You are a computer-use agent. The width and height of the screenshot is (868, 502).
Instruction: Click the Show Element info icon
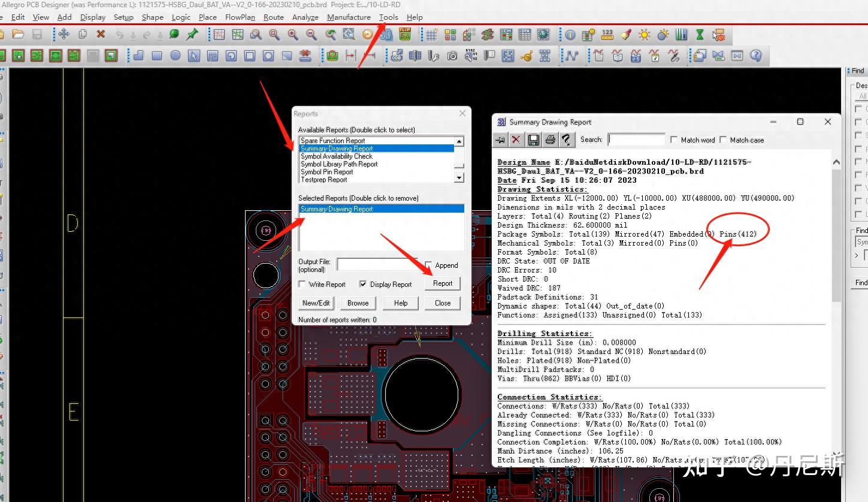pyautogui.click(x=570, y=35)
